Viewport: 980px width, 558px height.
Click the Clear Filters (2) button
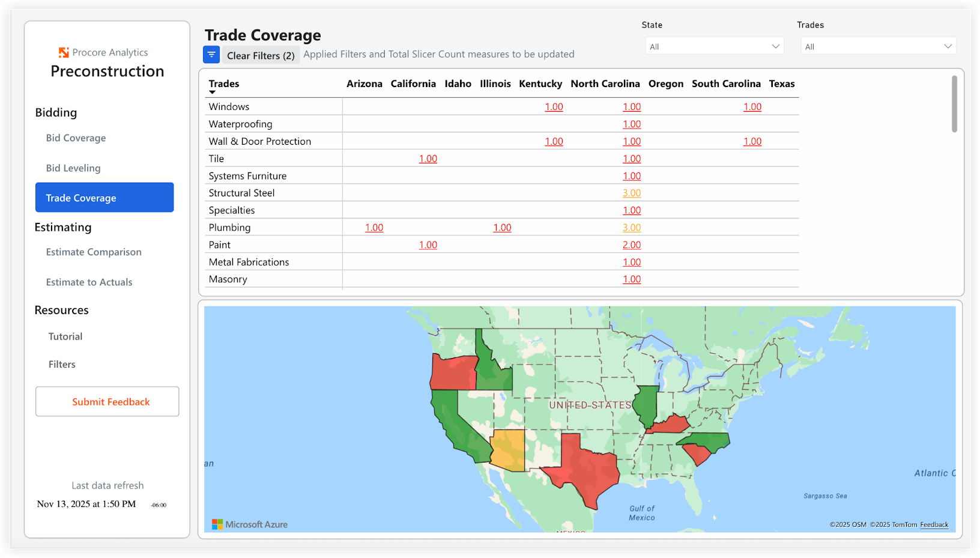pos(261,55)
